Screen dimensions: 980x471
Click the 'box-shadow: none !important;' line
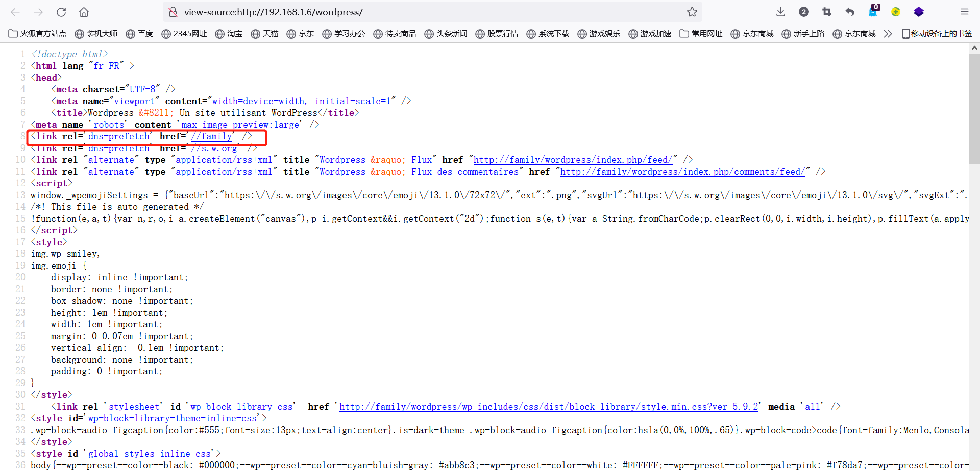coord(122,301)
